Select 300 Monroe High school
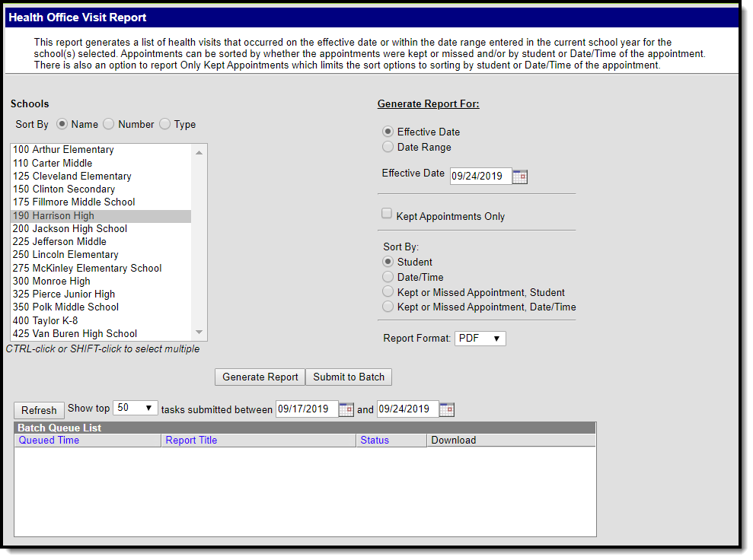 101,282
